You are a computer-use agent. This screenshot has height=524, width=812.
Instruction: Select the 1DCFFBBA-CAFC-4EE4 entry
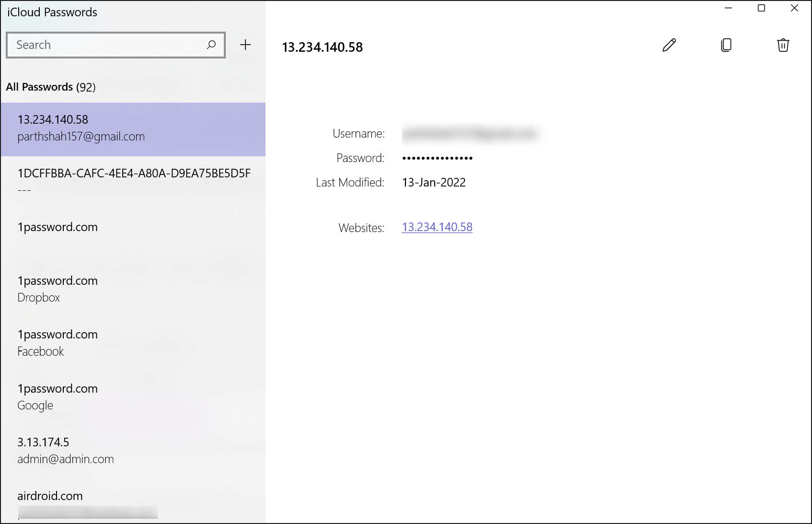tap(133, 182)
